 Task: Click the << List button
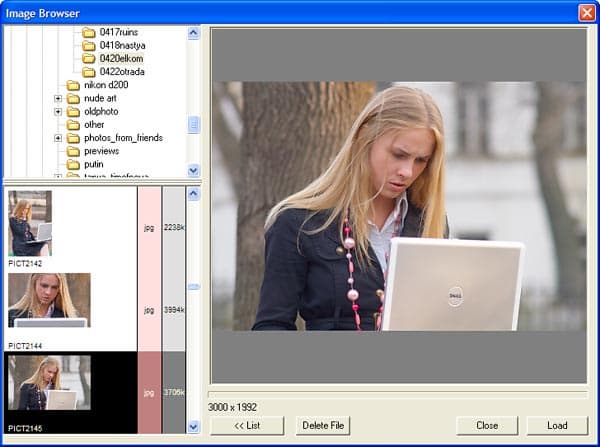pyautogui.click(x=247, y=426)
